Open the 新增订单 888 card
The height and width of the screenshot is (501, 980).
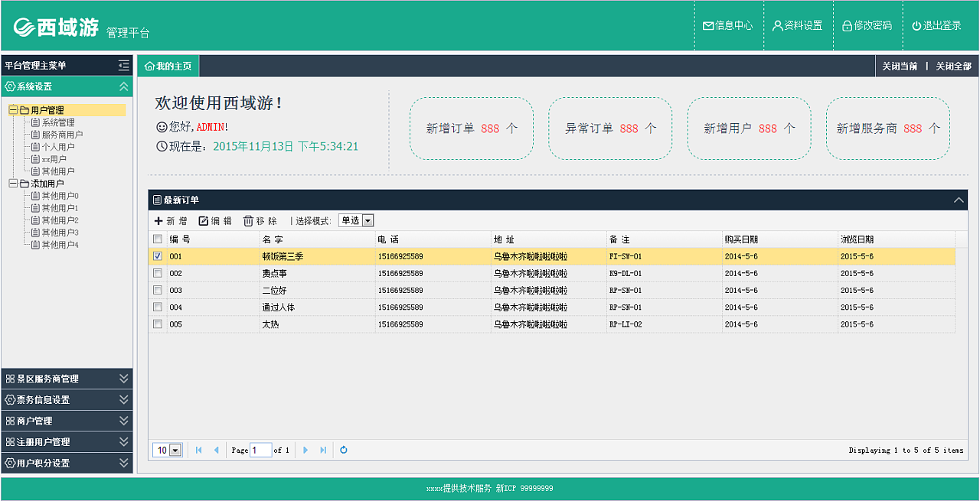pyautogui.click(x=472, y=129)
